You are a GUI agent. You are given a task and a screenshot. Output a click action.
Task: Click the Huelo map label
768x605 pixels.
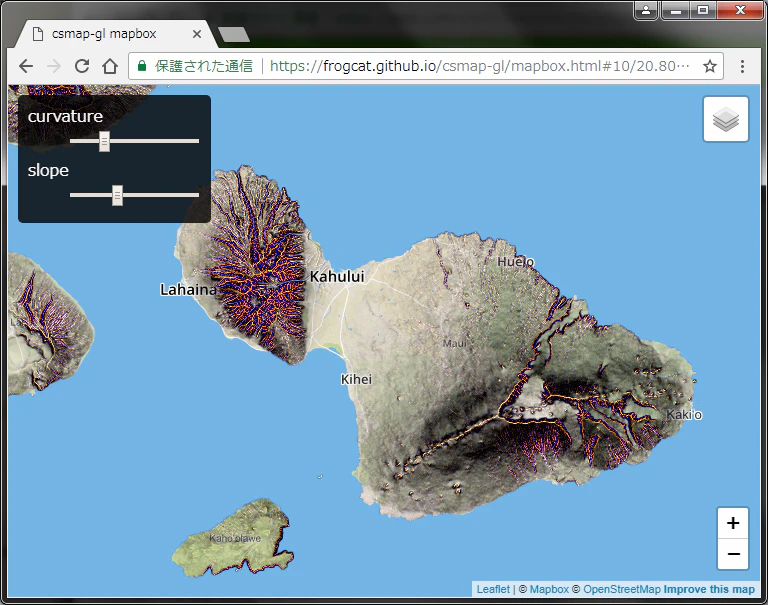click(x=516, y=262)
